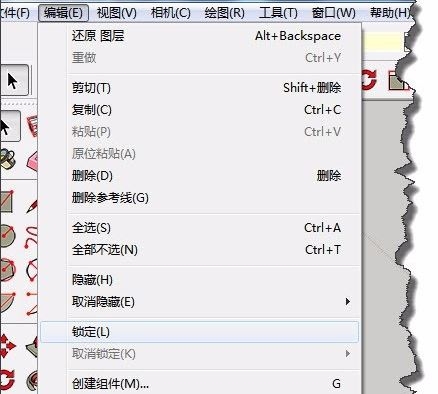Choose 删除参考线(G) menu entry
The height and width of the screenshot is (394, 438).
point(200,198)
